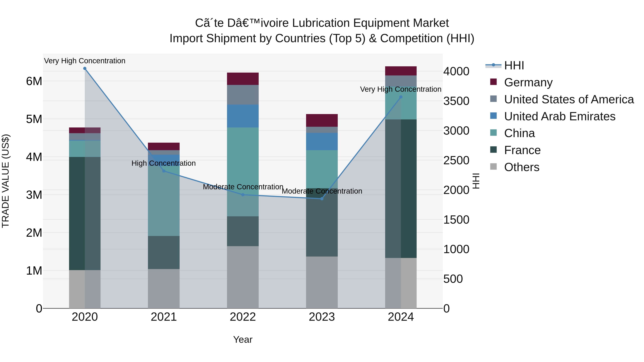
Task: Click the 2023 x-axis label
Action: tap(322, 317)
